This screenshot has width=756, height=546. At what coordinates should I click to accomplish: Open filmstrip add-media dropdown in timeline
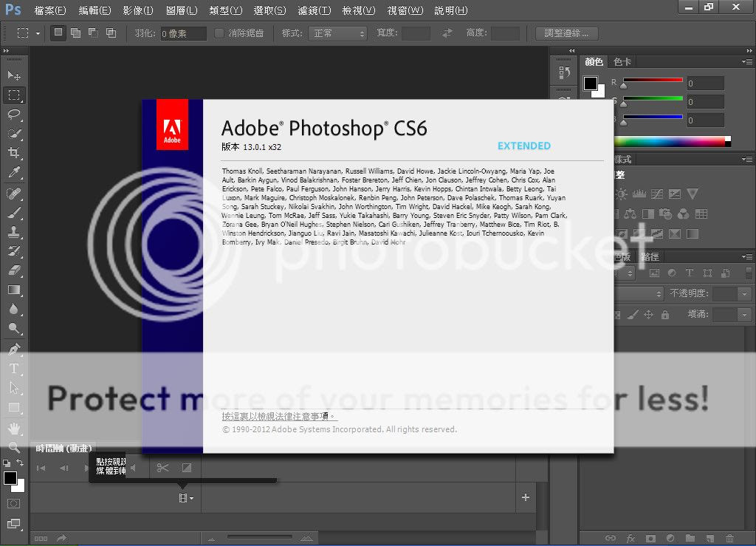[186, 498]
